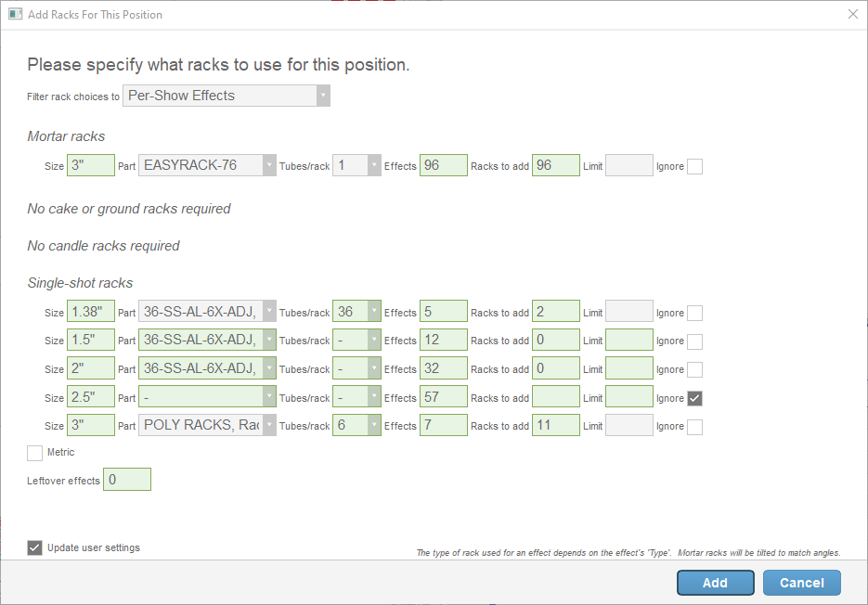Expand the EASYRACK-76 part dropdown
Screen dimensions: 868x605
208,166
